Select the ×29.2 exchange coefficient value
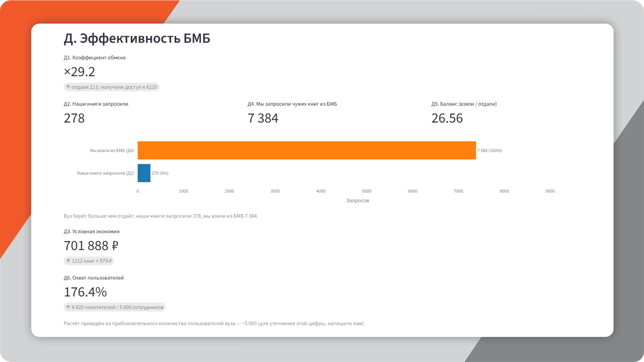Screen dimensions: 644x362 [x=79, y=72]
